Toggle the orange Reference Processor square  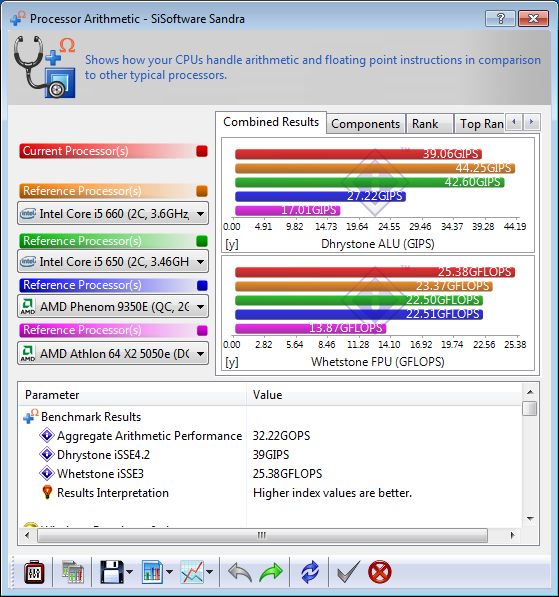coord(202,191)
